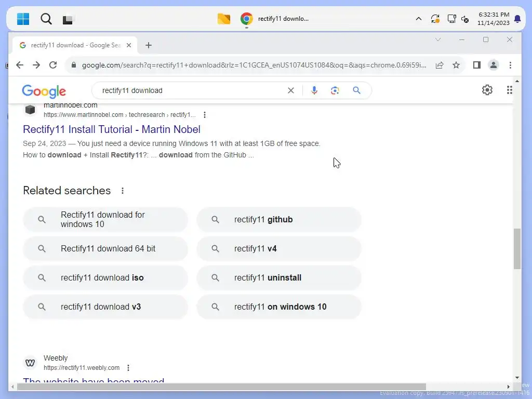Open the display/network tray icon

(451, 19)
